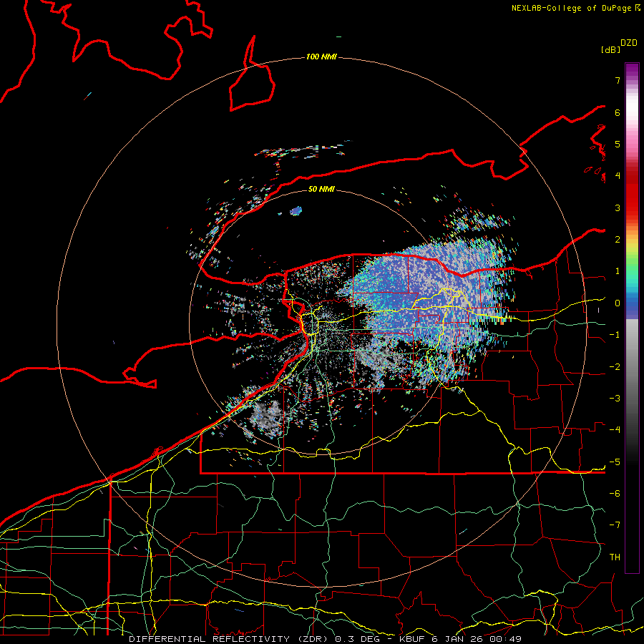The image size is (644, 644).
Task: Click the 2 value on the color scale
Action: (x=617, y=240)
